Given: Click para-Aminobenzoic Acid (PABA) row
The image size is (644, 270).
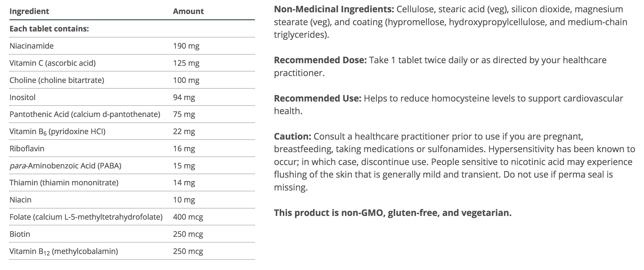Looking at the screenshot, I should click(65, 166).
